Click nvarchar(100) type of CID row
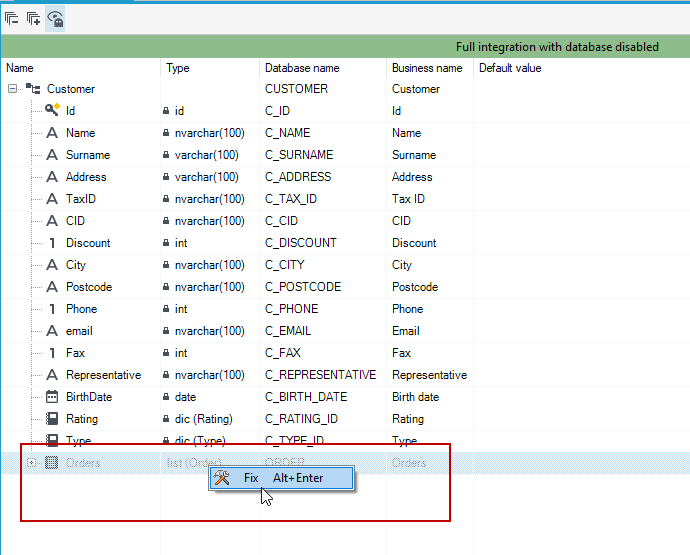The height and width of the screenshot is (555, 690). tap(210, 221)
